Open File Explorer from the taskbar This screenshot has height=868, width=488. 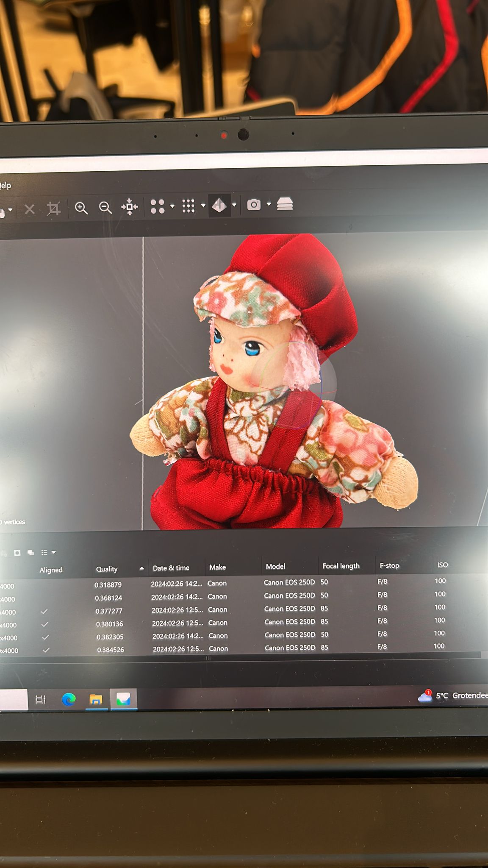pyautogui.click(x=96, y=699)
